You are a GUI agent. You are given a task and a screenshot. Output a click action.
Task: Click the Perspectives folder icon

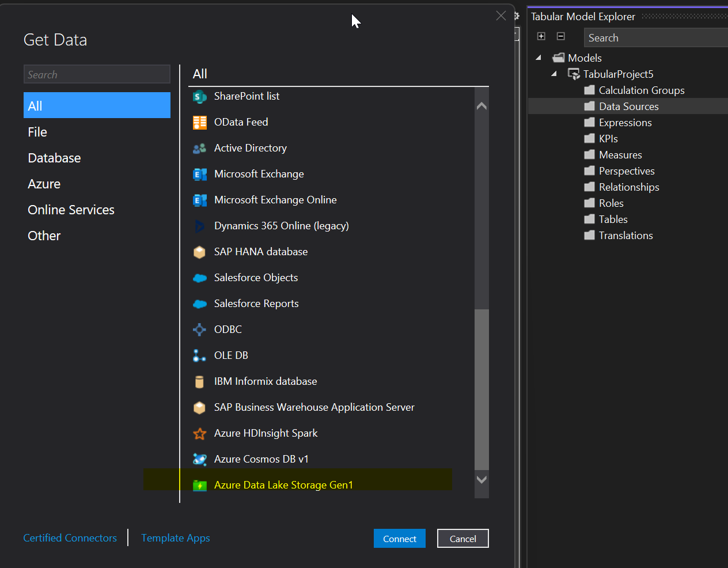tap(589, 171)
